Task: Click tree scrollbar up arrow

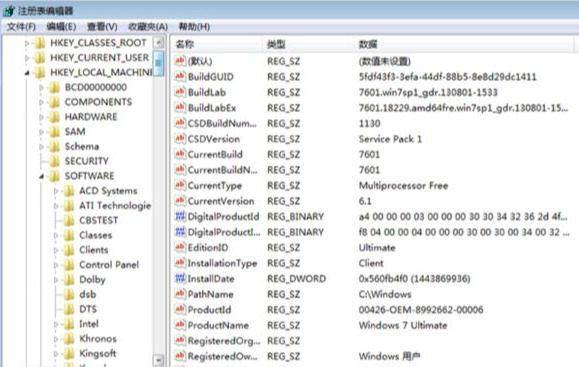Action: (158, 43)
